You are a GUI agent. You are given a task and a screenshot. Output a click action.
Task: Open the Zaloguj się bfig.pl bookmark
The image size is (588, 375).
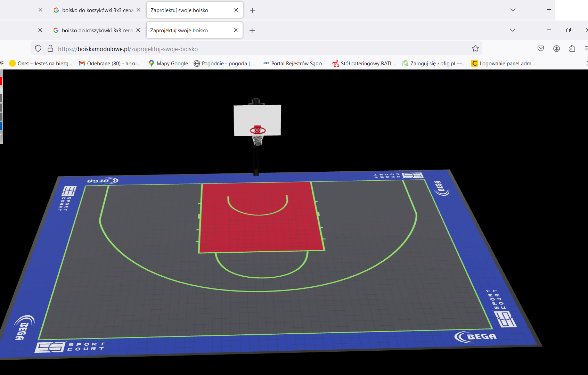click(x=434, y=63)
